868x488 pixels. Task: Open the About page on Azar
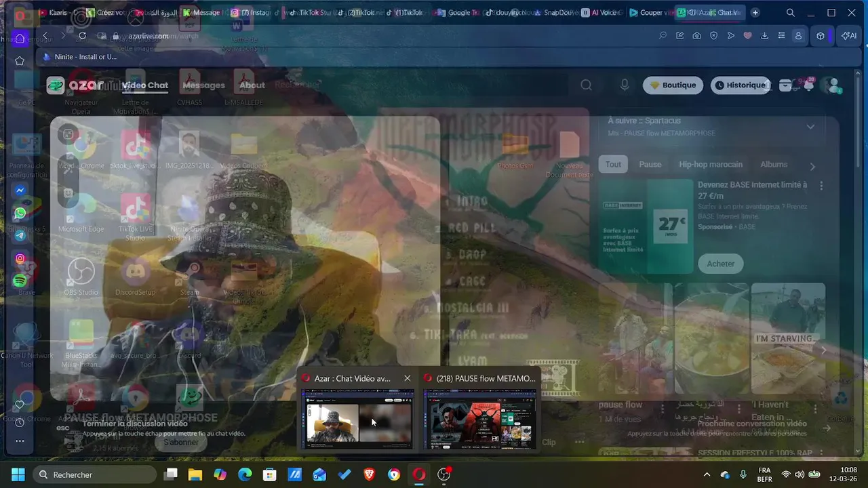[252, 85]
